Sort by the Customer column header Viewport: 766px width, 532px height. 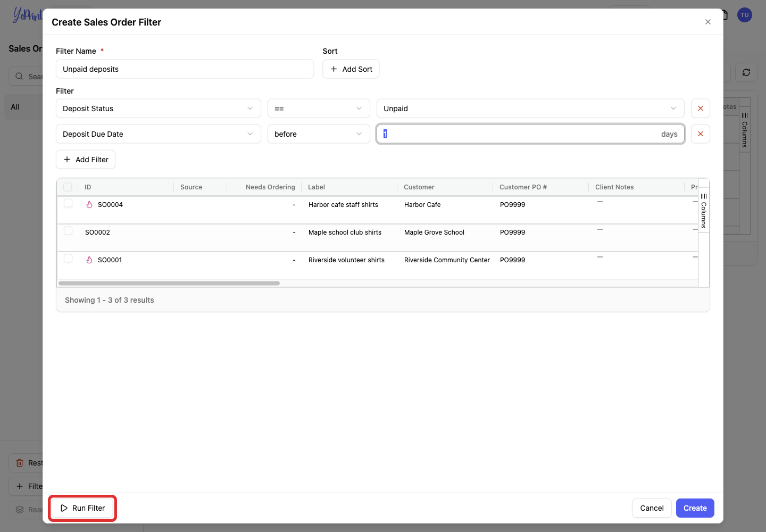coord(419,187)
